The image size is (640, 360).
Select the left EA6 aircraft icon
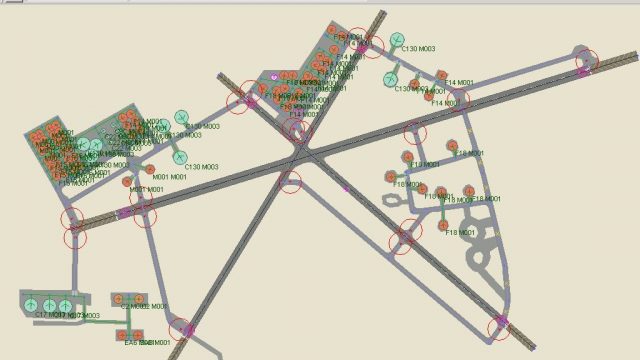tap(122, 335)
